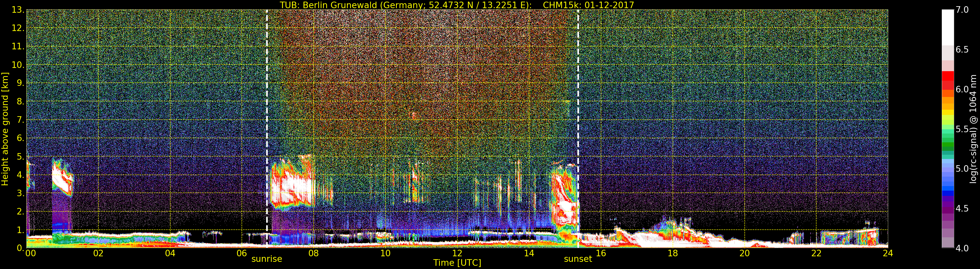
Task: Click height-axis tick label '7.'
Action: 21,120
